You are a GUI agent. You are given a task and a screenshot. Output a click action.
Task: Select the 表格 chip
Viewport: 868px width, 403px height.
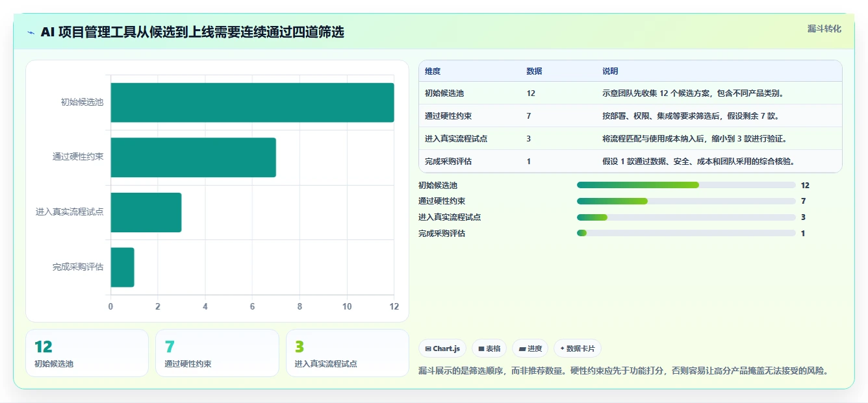489,348
